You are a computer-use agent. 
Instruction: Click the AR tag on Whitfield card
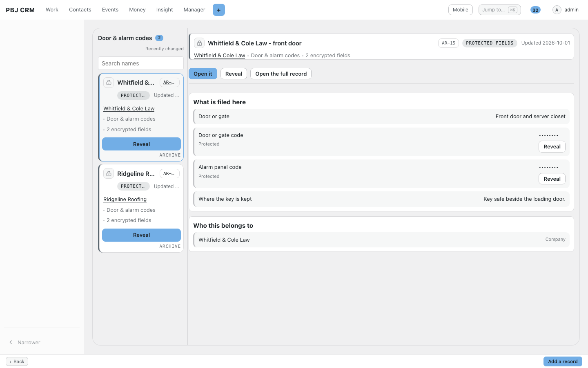click(169, 83)
